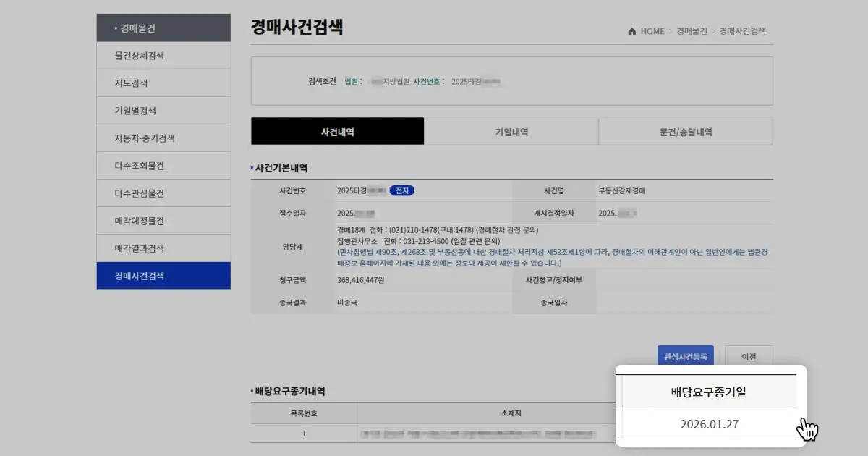This screenshot has width=868, height=456.
Task: Switch to the 기일내역 tab
Action: coord(511,131)
